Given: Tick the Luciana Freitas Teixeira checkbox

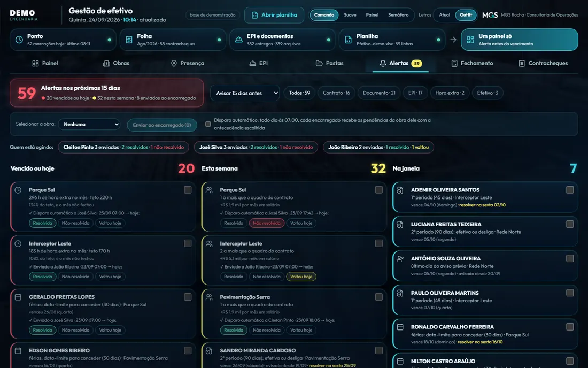Looking at the screenshot, I should pos(570,224).
